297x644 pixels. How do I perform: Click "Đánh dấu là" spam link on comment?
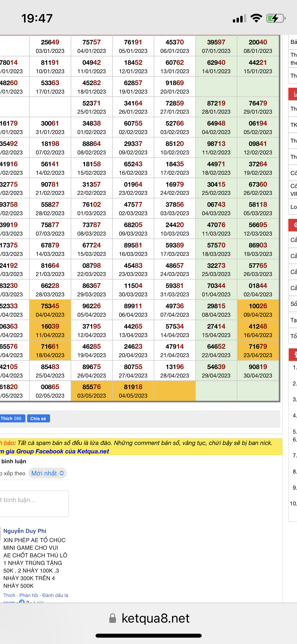pyautogui.click(x=55, y=595)
